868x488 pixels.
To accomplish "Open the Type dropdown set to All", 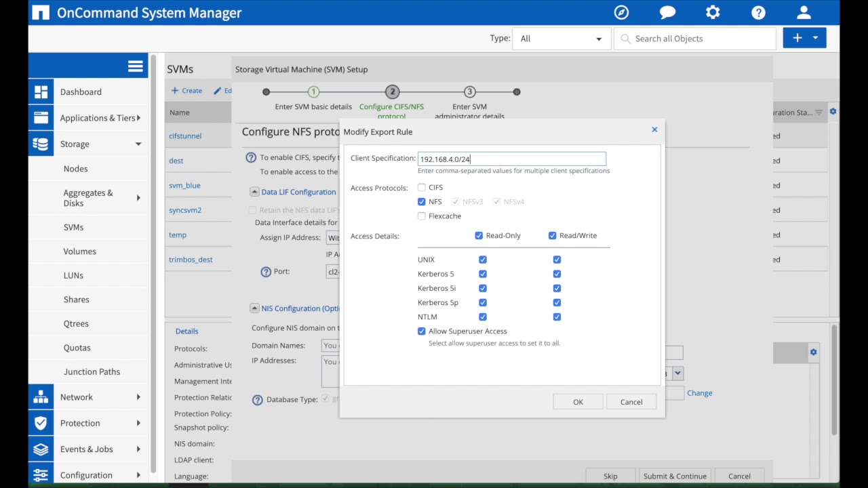I will (561, 39).
